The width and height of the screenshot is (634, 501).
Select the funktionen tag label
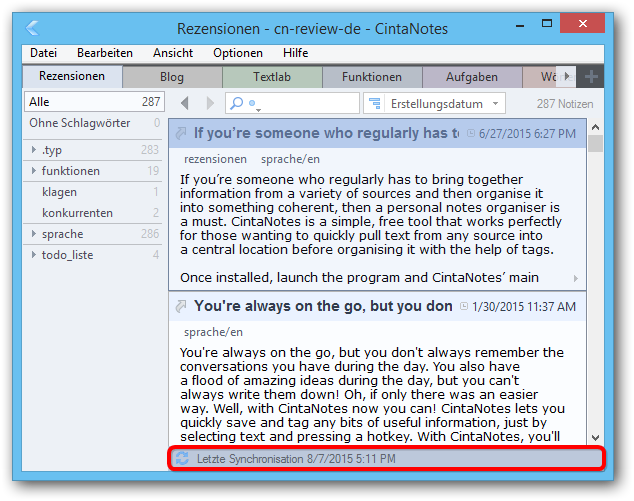71,171
